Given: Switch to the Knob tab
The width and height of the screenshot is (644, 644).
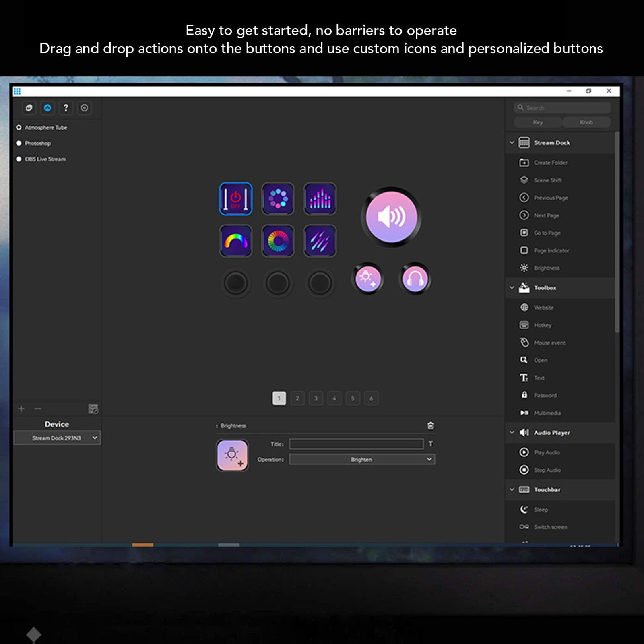Looking at the screenshot, I should (586, 122).
